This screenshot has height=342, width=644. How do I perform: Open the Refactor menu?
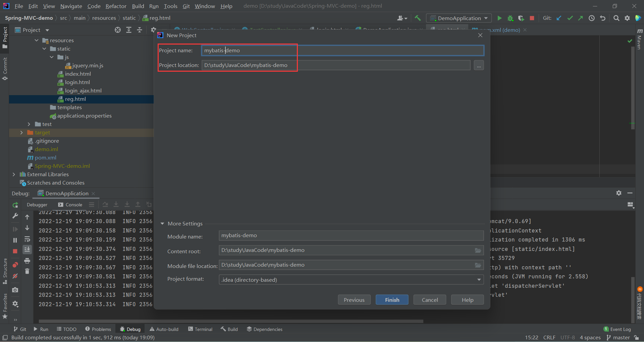tap(116, 6)
